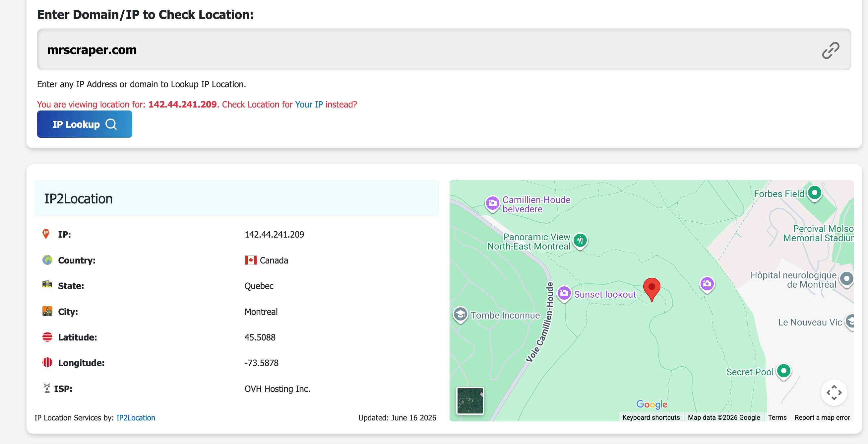This screenshot has width=868, height=444.
Task: Click the globe icon beside Country
Action: [47, 260]
